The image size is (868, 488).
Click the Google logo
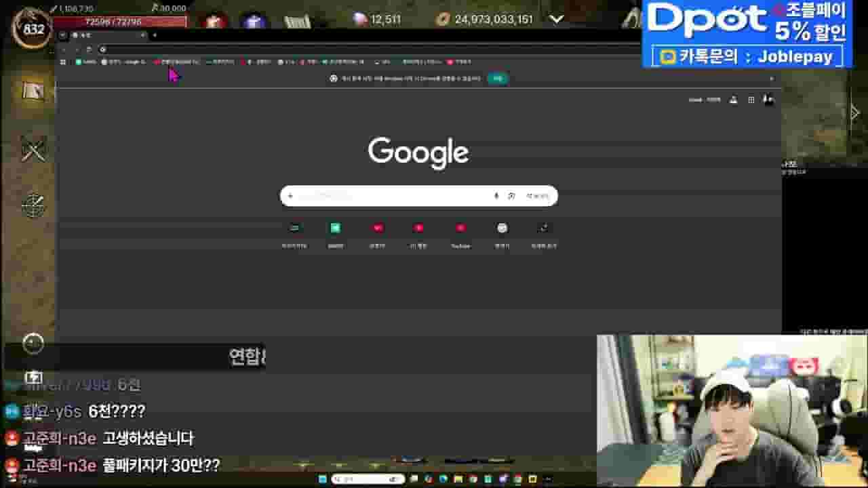418,153
